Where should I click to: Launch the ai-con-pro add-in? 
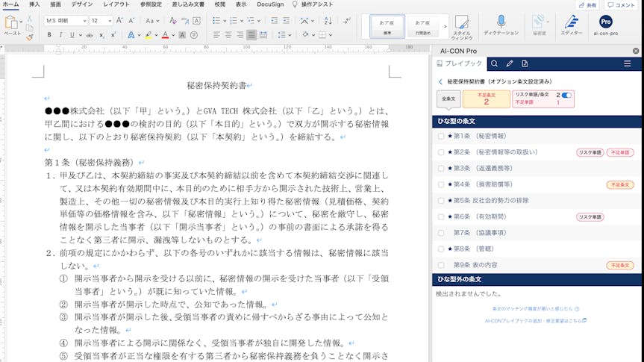coord(606,25)
